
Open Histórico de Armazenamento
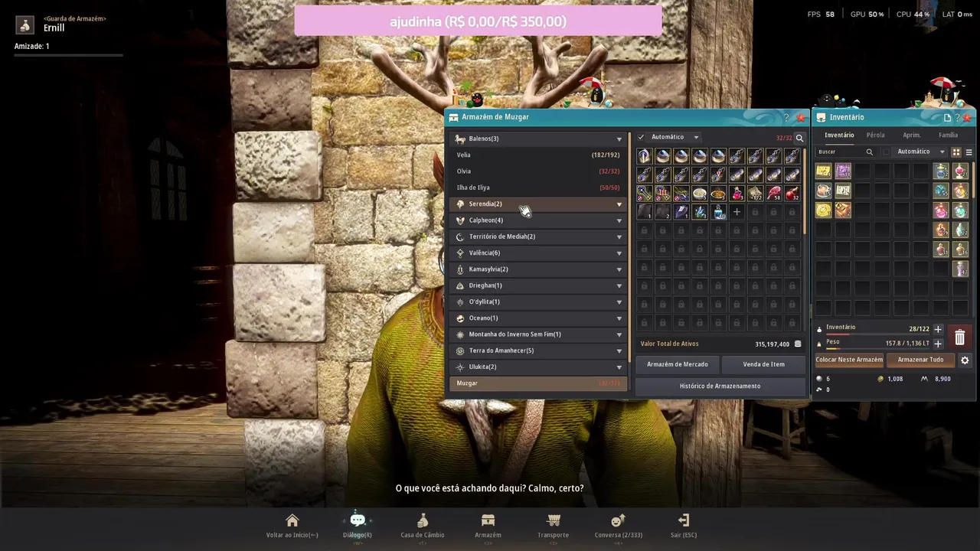(x=720, y=386)
